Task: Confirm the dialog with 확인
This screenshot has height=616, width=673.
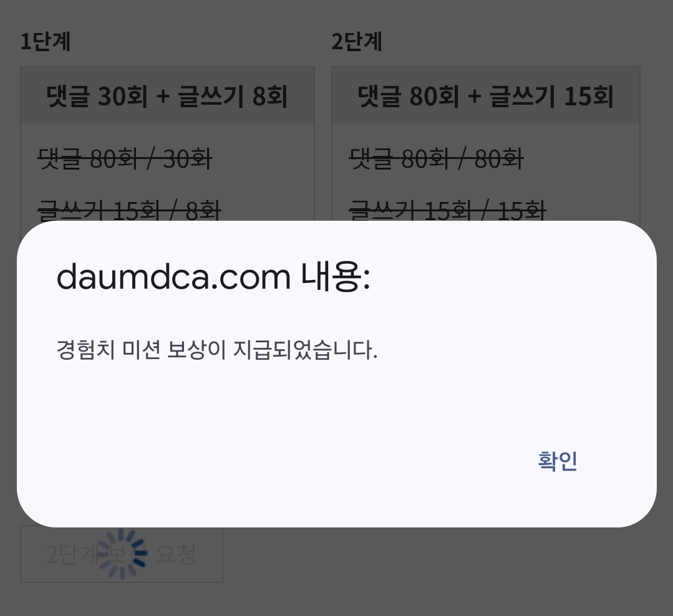Action: [558, 461]
